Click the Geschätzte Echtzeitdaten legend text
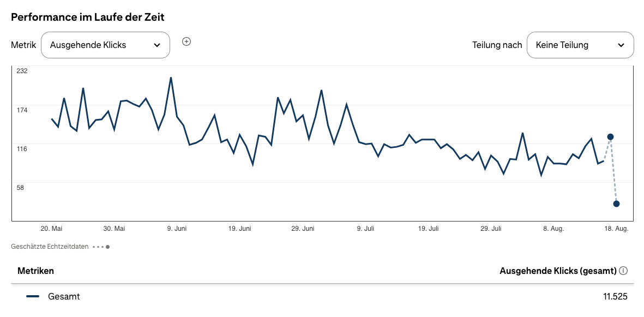Screen dimensions: 644x317 coord(50,247)
